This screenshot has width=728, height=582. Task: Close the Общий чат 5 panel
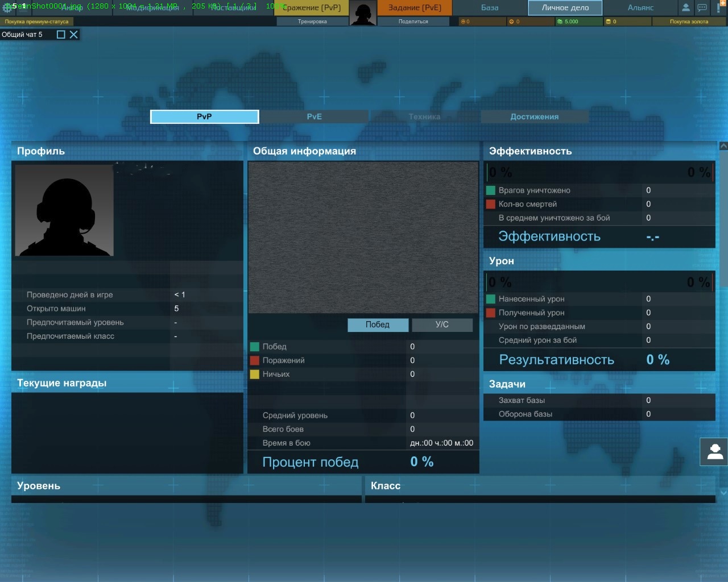click(74, 35)
